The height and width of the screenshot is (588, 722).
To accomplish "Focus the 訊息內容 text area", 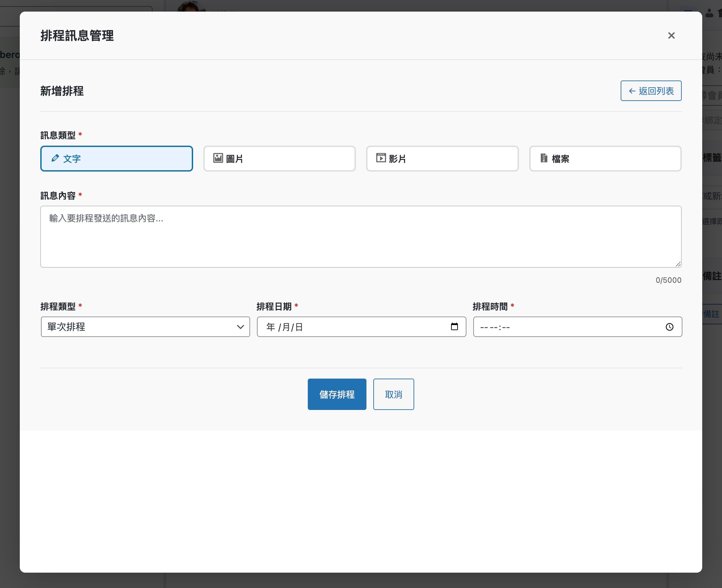I will (x=361, y=236).
